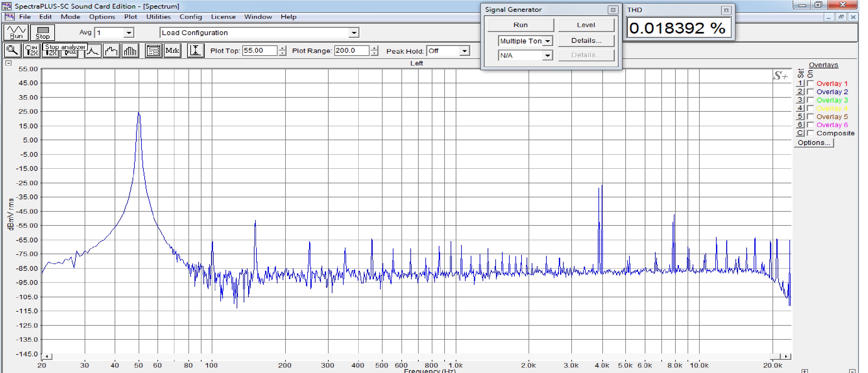Expand the Avg count dropdown
868x373 pixels.
pos(128,33)
